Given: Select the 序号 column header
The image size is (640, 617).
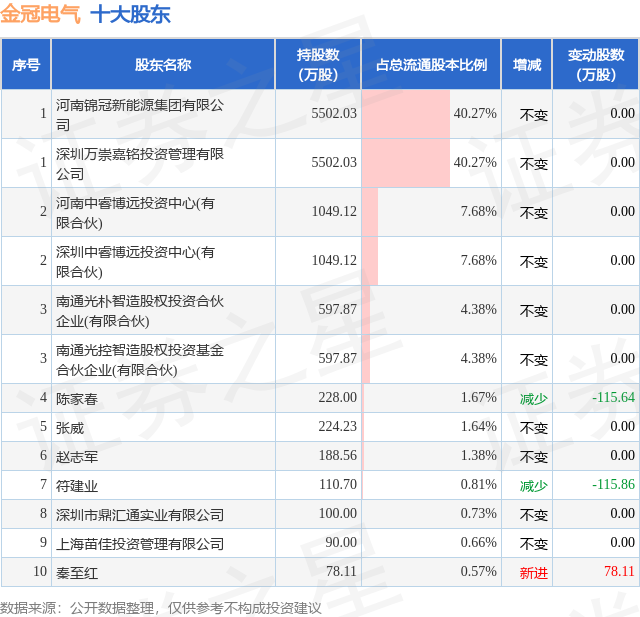Looking at the screenshot, I should pyautogui.click(x=26, y=64).
